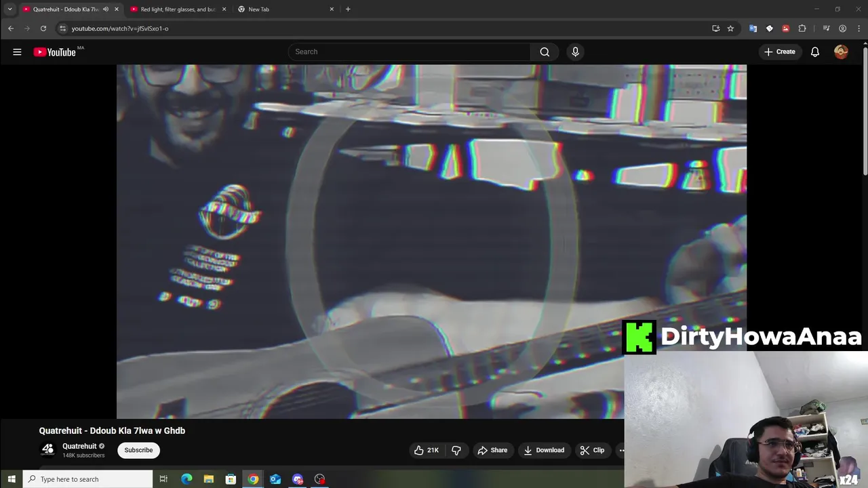Like the video with 21K likes
Image resolution: width=868 pixels, height=488 pixels.
click(427, 450)
